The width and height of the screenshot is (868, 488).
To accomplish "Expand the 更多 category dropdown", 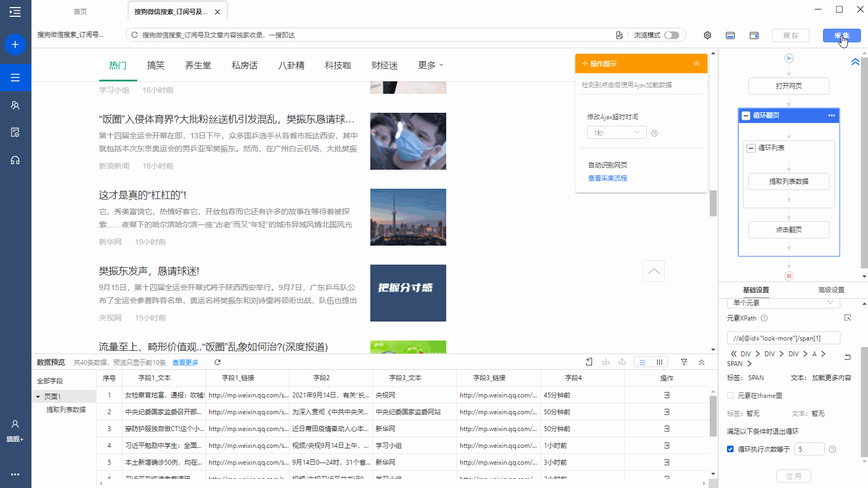I will 431,66.
